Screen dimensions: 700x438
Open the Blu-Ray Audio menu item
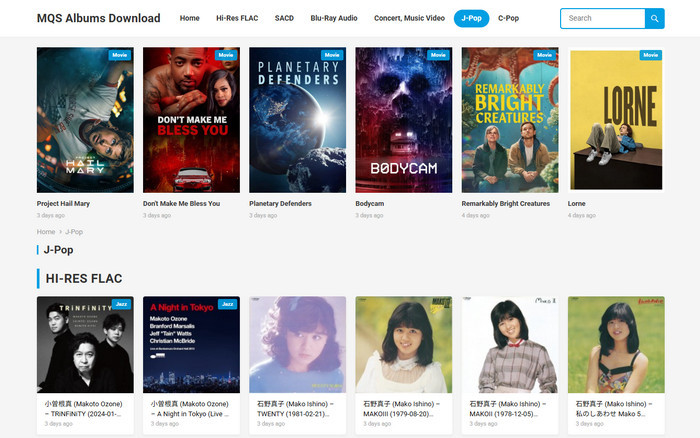[334, 18]
